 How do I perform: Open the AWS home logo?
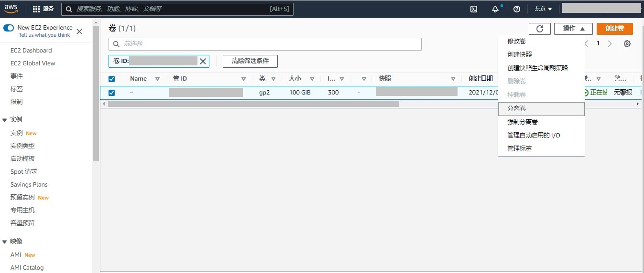tap(11, 9)
